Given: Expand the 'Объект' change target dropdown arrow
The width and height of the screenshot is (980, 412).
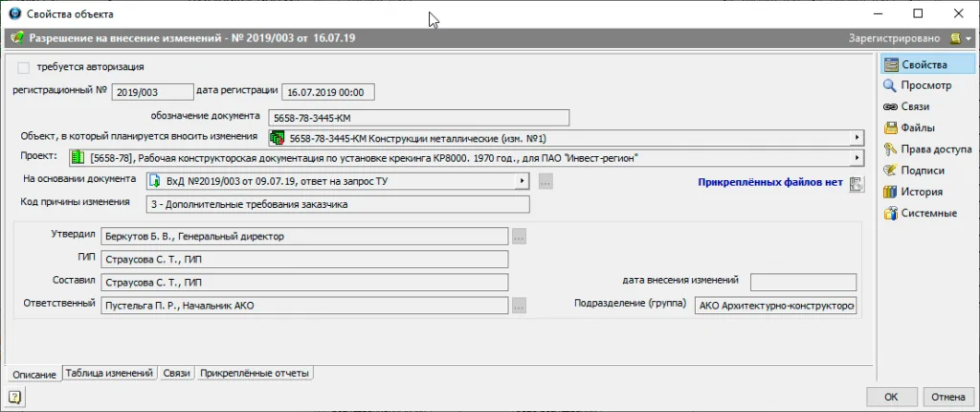Looking at the screenshot, I should (857, 138).
